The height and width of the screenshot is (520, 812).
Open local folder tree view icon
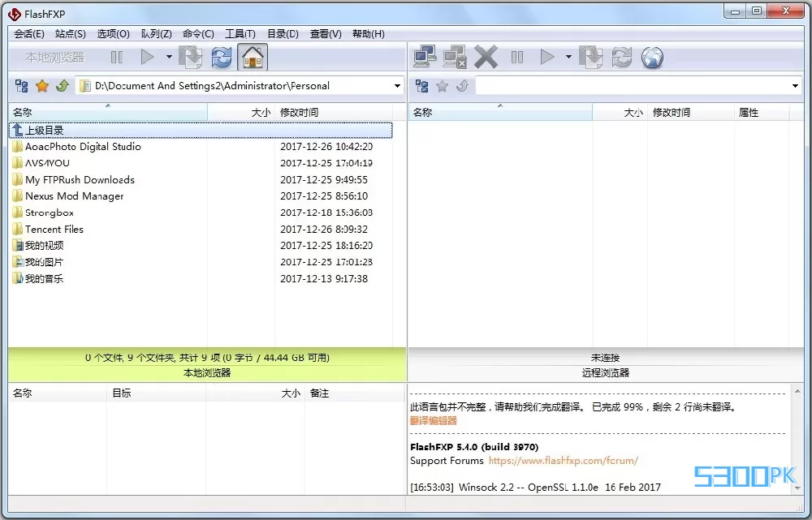pos(22,86)
